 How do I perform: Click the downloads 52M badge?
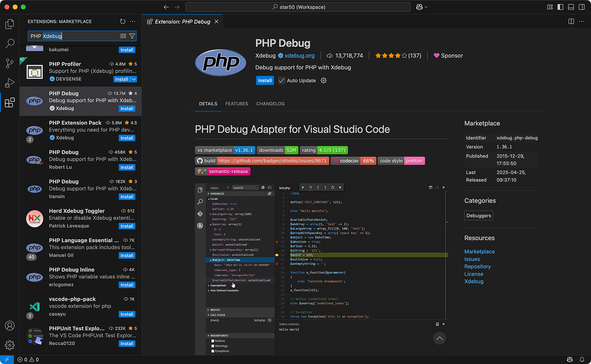click(x=278, y=150)
